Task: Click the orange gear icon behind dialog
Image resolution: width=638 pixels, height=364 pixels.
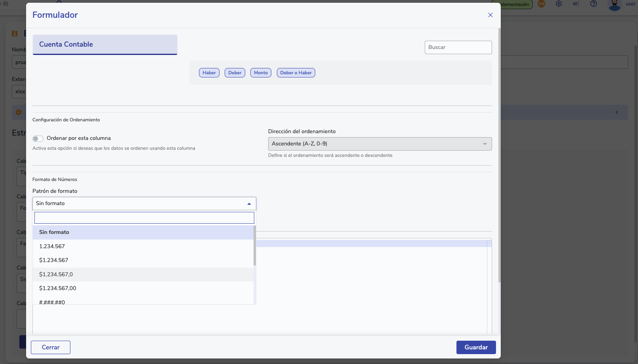Action: 19,112
